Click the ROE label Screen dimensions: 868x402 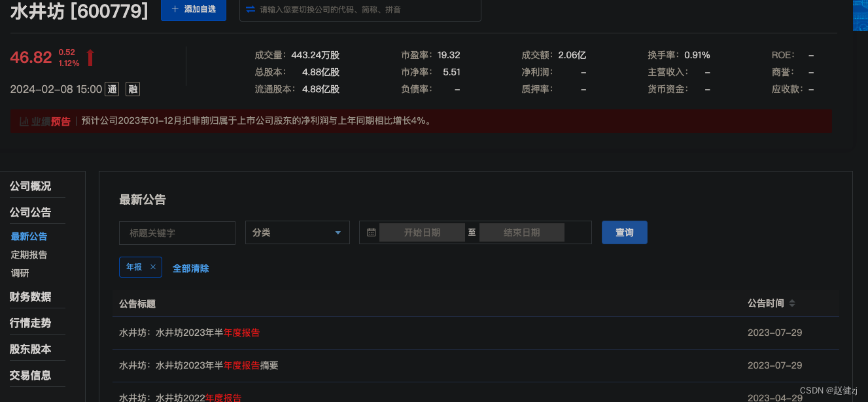784,55
